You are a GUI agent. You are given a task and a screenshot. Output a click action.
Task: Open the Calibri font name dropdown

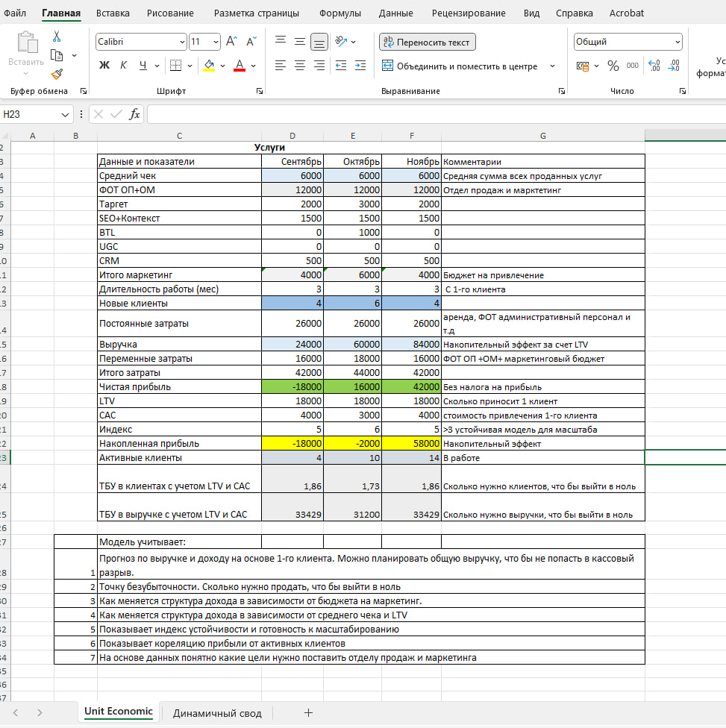(x=183, y=43)
